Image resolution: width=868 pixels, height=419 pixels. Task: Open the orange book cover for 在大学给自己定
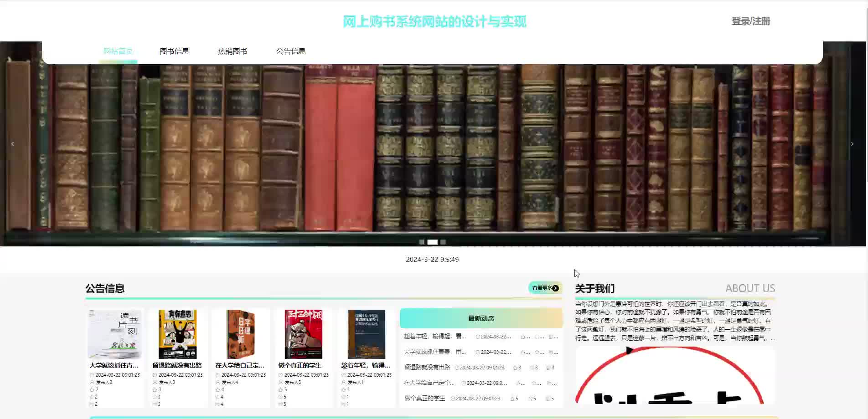point(241,334)
